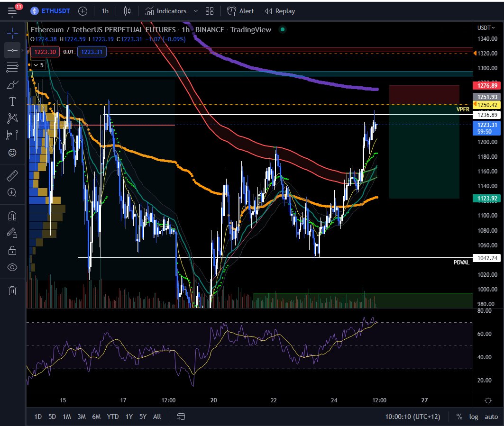Open the USDT currency dropdown on price scale
This screenshot has width=504, height=426.
coord(486,28)
